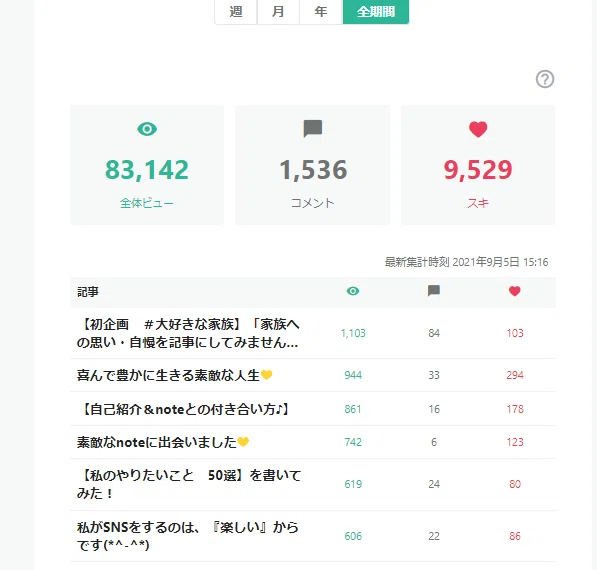
Task: Select the 83,142 total views number
Action: coord(147,170)
